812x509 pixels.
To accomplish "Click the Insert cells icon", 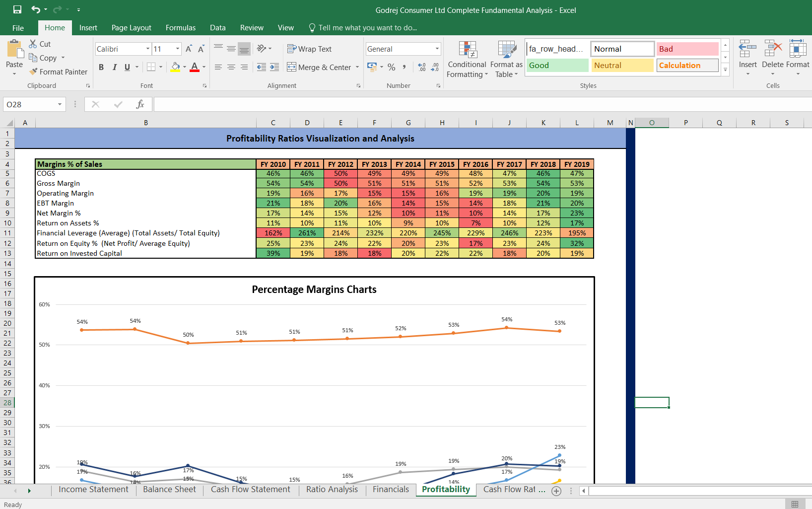I will click(x=747, y=49).
